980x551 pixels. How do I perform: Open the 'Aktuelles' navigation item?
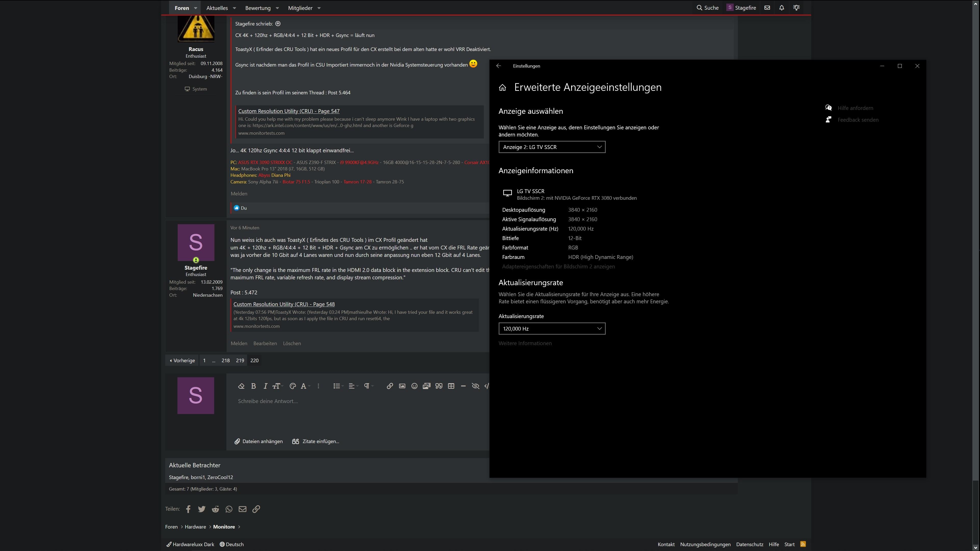[x=217, y=8]
